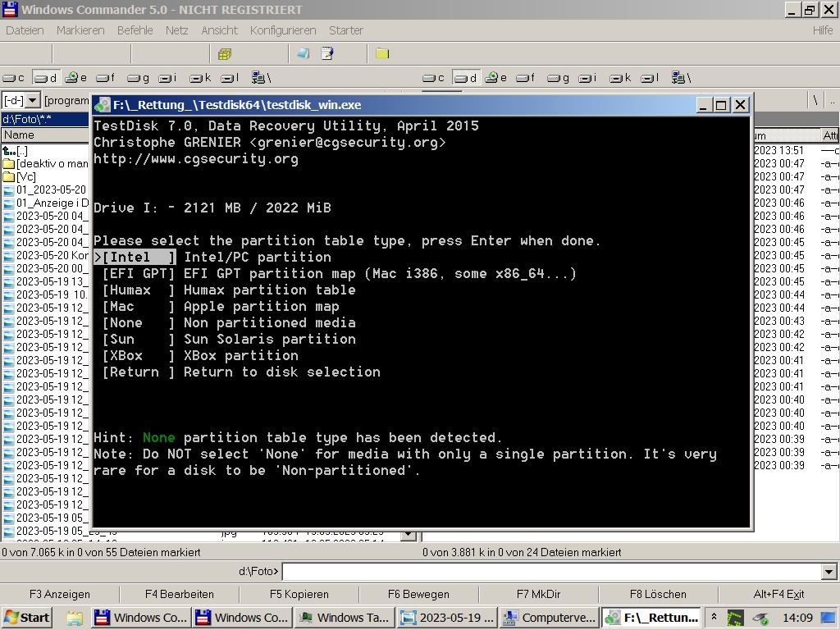840x630 pixels.
Task: Click [EFI GPT] partition option in TestDisk
Action: click(x=339, y=274)
